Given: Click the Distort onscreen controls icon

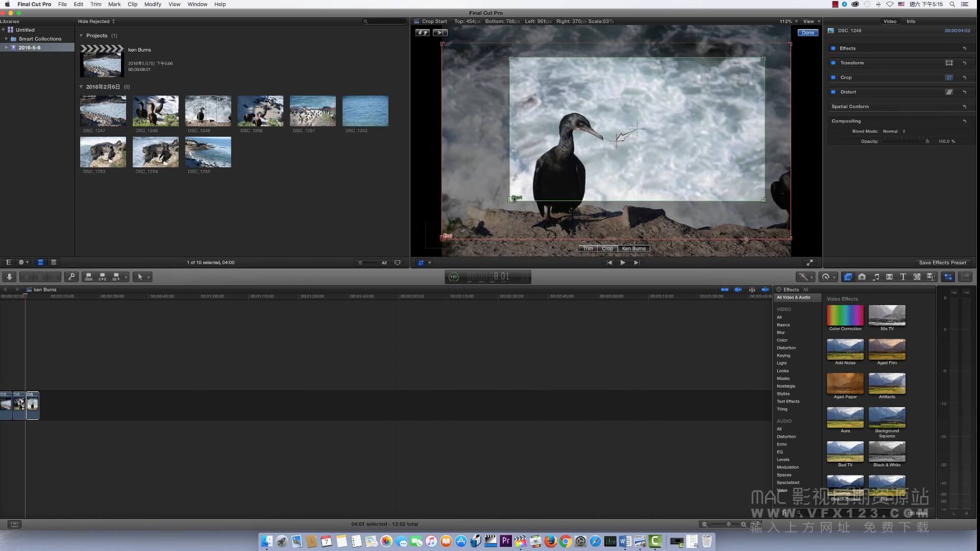Looking at the screenshot, I should click(x=949, y=92).
